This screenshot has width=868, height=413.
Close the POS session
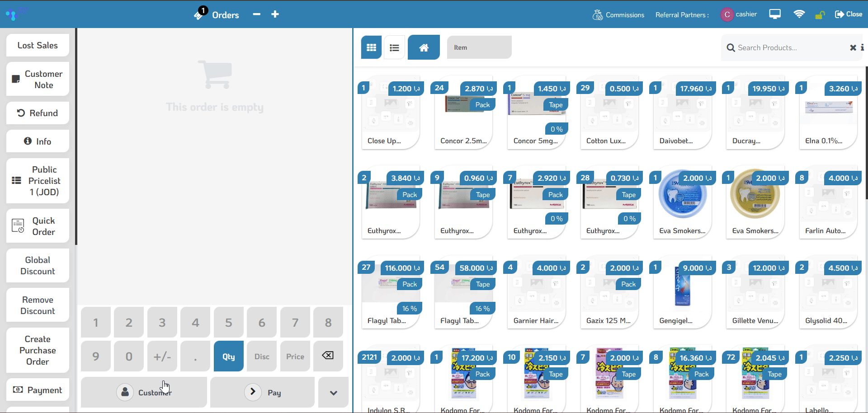pos(849,14)
